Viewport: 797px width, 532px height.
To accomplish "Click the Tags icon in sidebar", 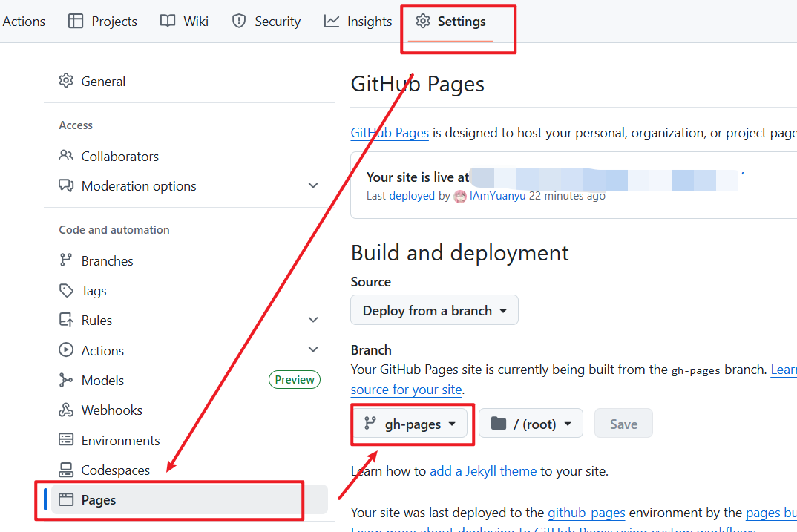I will [x=66, y=291].
